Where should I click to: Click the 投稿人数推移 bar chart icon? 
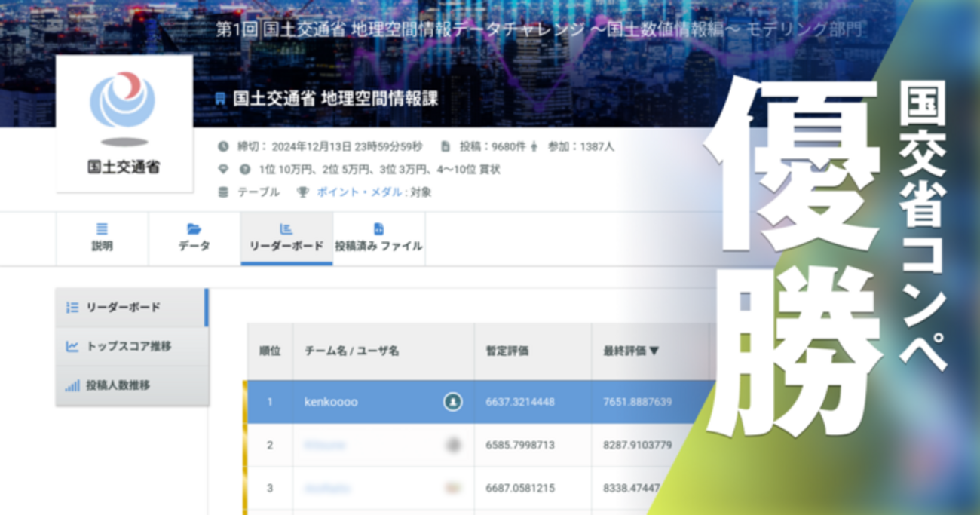tap(72, 386)
